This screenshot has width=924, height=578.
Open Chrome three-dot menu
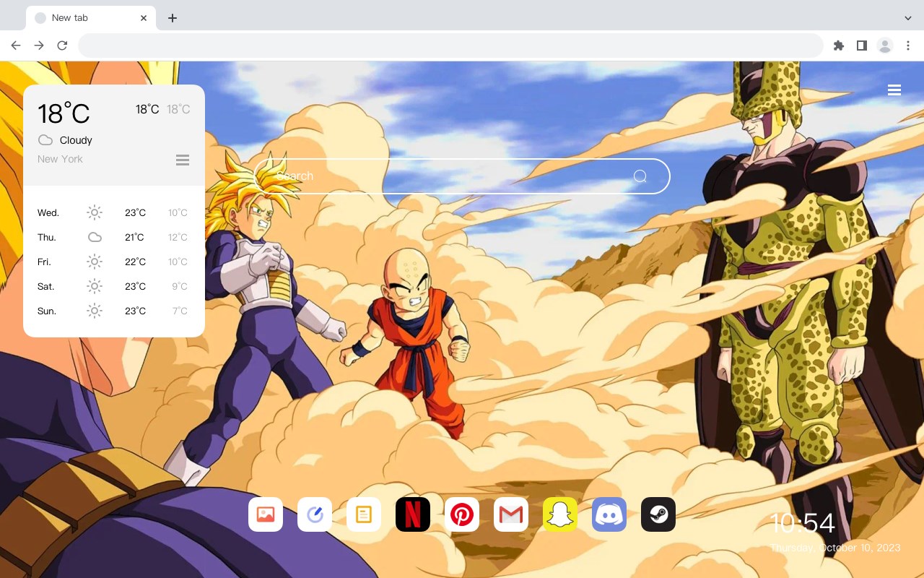point(908,46)
